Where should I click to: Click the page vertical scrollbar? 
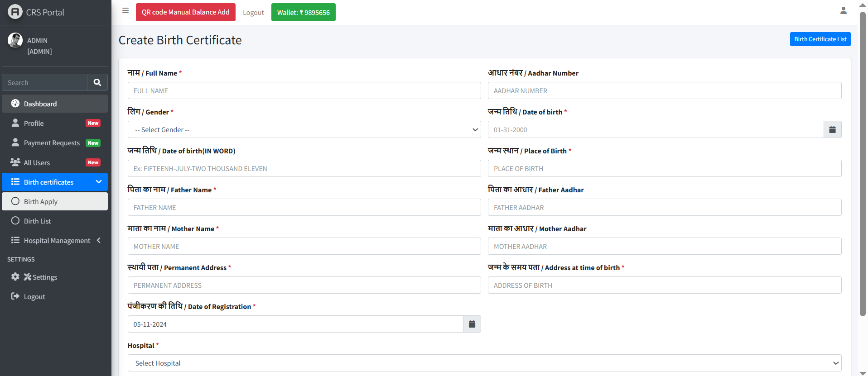pos(863,163)
